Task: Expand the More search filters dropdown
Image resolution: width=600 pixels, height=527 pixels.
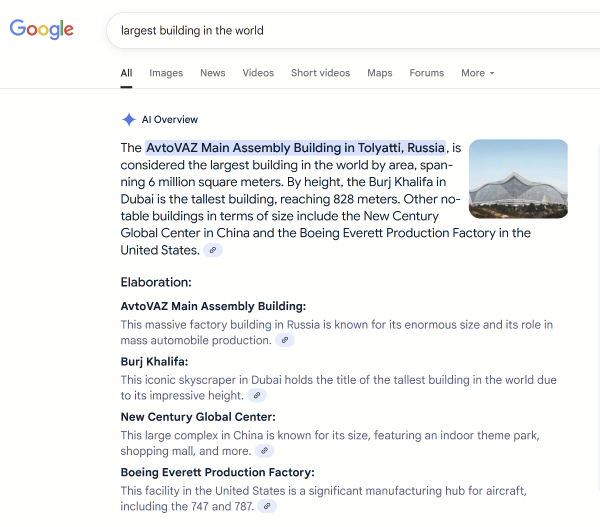Action: coord(477,73)
